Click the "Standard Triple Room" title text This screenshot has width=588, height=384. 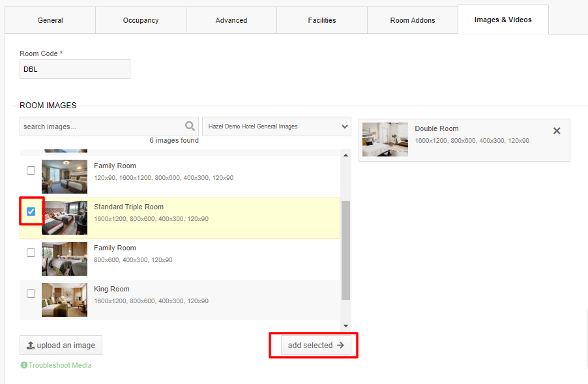click(128, 207)
